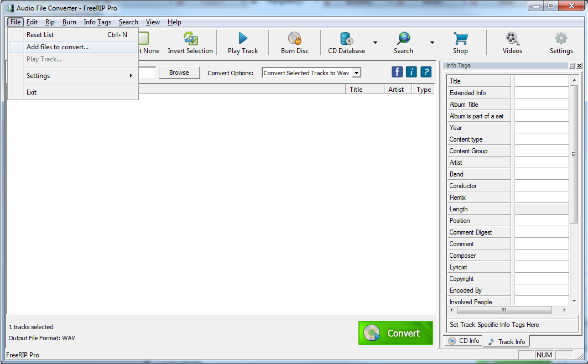Open the Search menu in the menu bar
The height and width of the screenshot is (364, 588).
pos(128,22)
